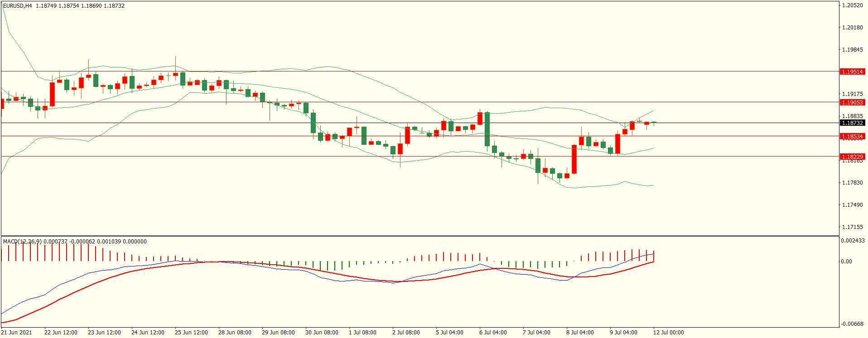This screenshot has width=868, height=338.
Task: Click the MACD scale value 0.002433
Action: (x=853, y=241)
